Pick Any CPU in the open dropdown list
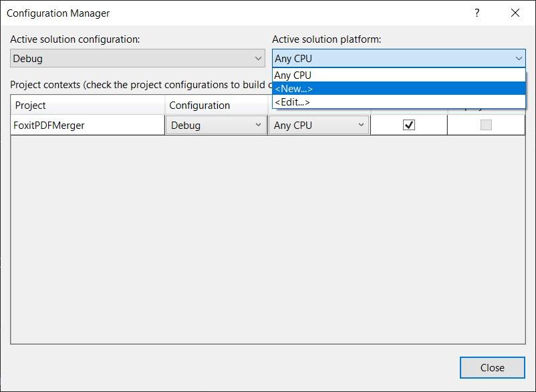 398,75
